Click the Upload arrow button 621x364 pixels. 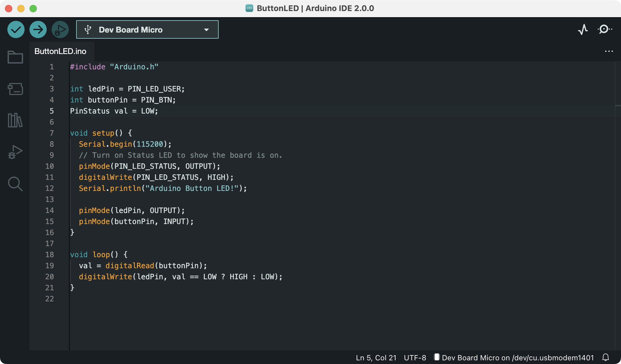[x=38, y=30]
